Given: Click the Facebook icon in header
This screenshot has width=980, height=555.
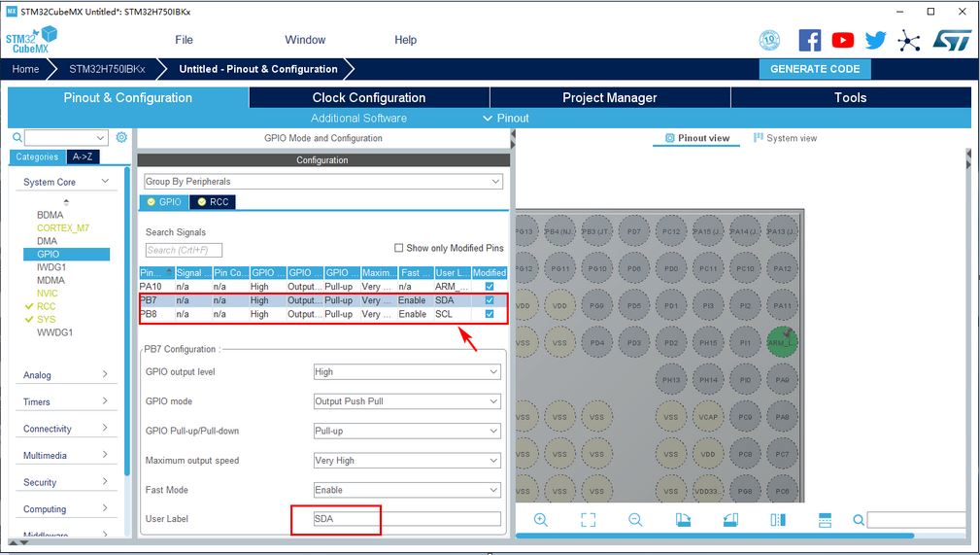Looking at the screenshot, I should pos(810,40).
